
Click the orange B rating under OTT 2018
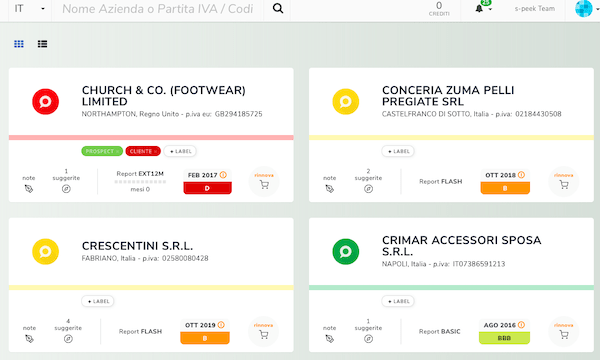coord(505,188)
